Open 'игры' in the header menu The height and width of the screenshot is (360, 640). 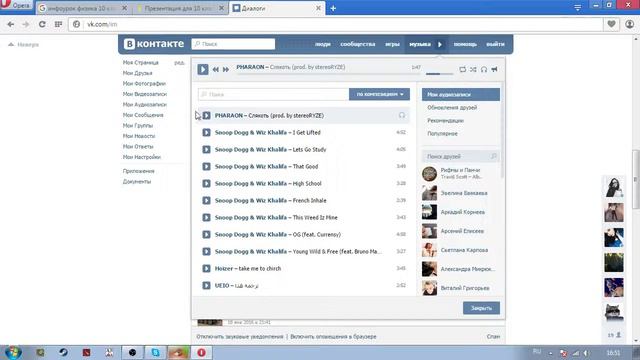tap(392, 44)
